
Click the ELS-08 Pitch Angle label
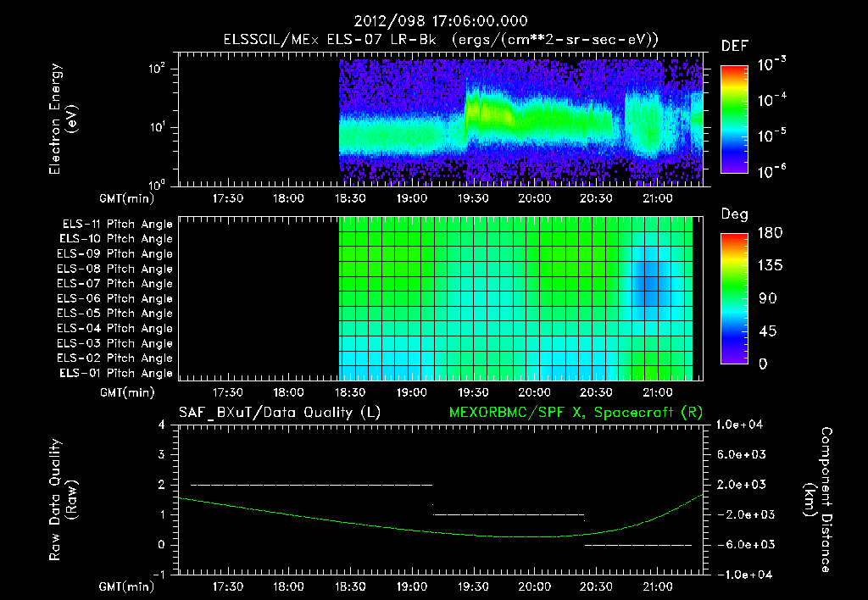click(114, 269)
